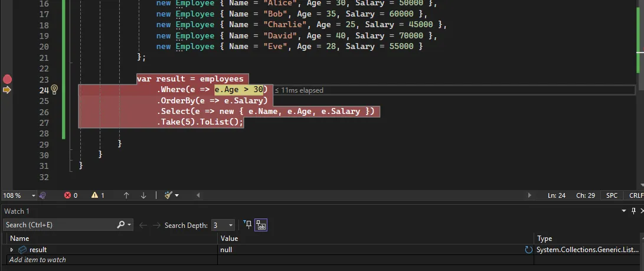Click the Watch search input field

coord(59,225)
